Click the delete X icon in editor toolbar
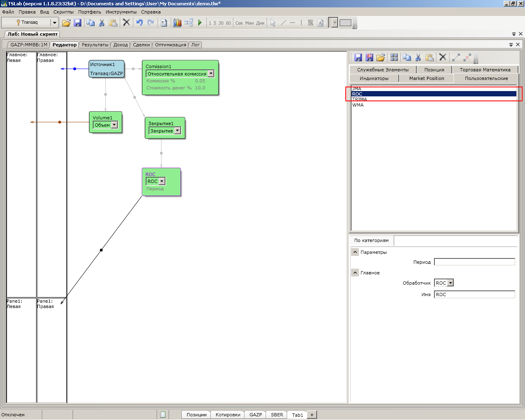525x420 pixels. click(x=443, y=57)
